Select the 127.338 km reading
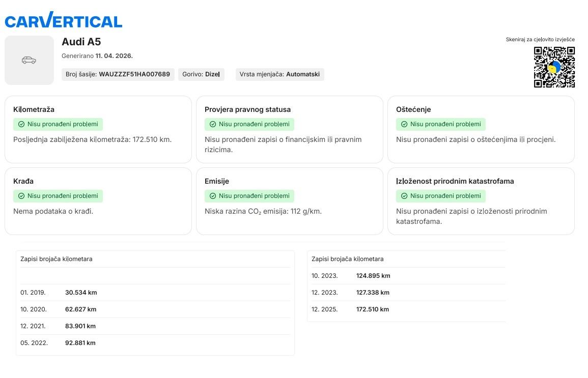 [373, 293]
